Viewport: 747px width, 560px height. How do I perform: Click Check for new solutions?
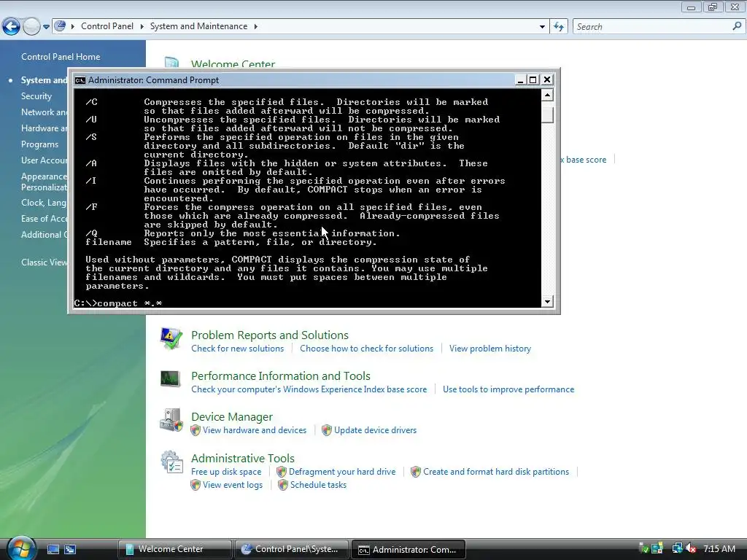point(237,349)
